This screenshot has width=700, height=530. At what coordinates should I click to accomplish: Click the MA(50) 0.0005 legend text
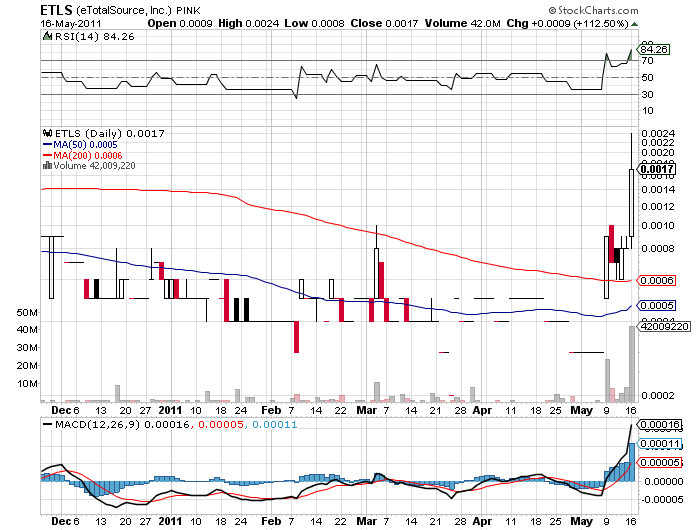click(x=85, y=145)
